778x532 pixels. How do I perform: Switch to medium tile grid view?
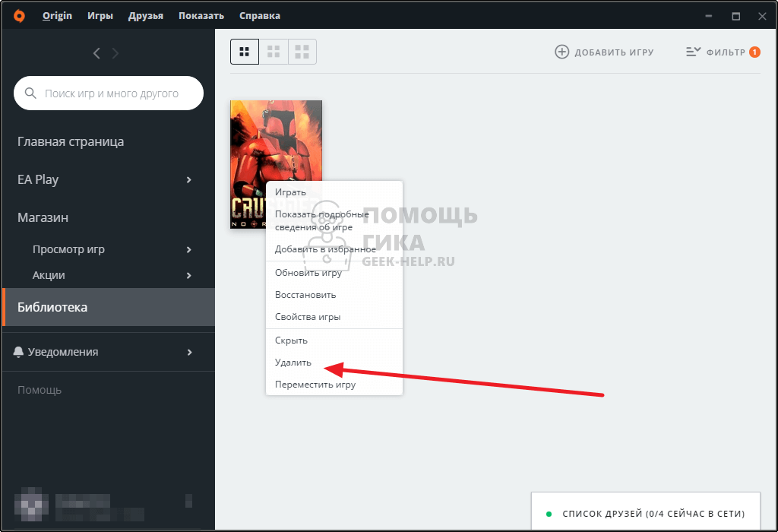pos(274,52)
